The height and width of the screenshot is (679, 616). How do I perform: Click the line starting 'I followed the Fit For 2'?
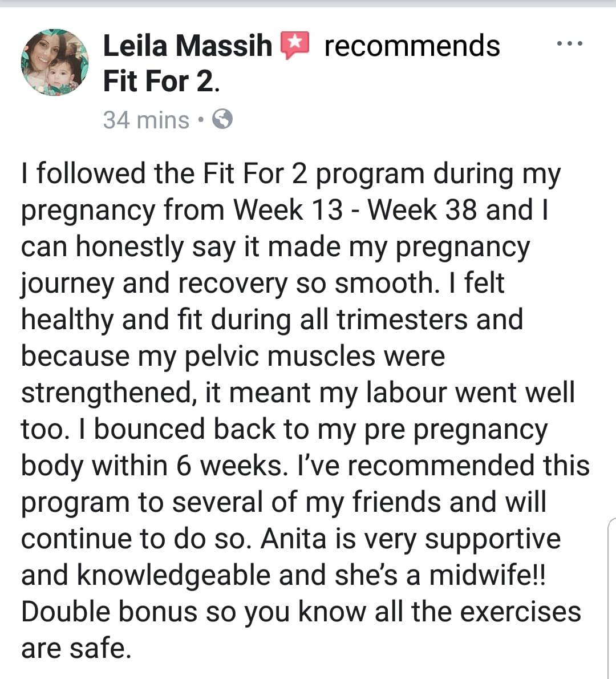pyautogui.click(x=291, y=175)
